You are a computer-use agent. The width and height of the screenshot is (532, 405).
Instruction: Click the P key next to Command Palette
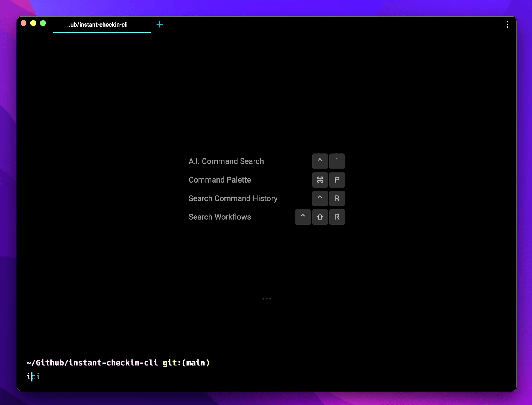pyautogui.click(x=337, y=180)
